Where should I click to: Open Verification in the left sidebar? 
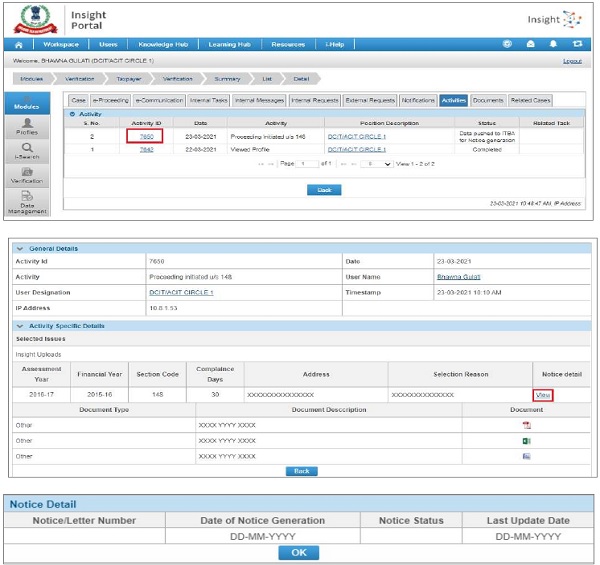[x=27, y=176]
